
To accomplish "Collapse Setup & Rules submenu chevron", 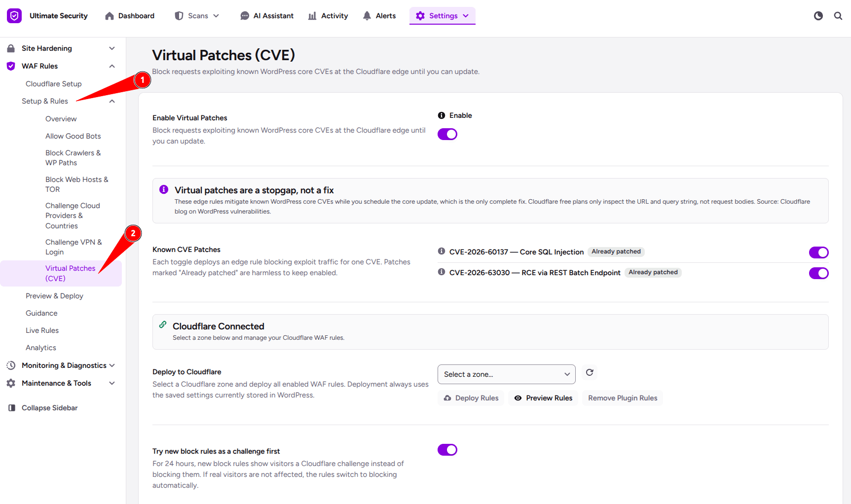I will click(112, 101).
